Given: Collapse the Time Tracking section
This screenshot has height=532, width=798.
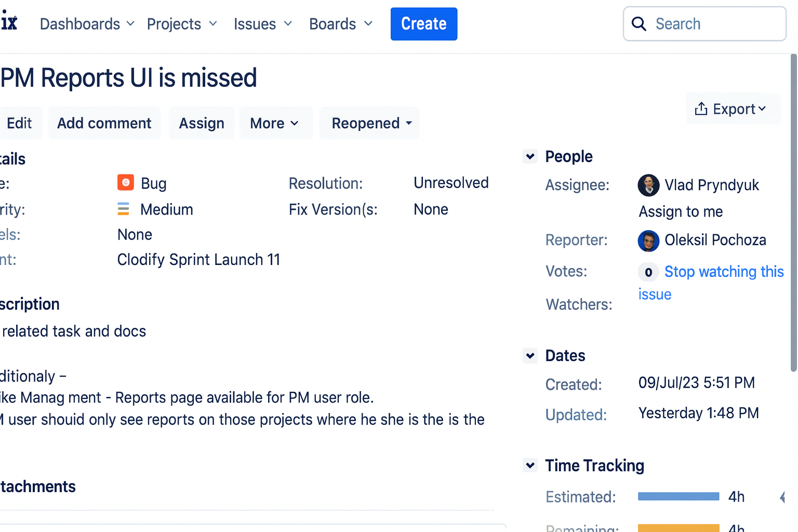Looking at the screenshot, I should tap(530, 465).
